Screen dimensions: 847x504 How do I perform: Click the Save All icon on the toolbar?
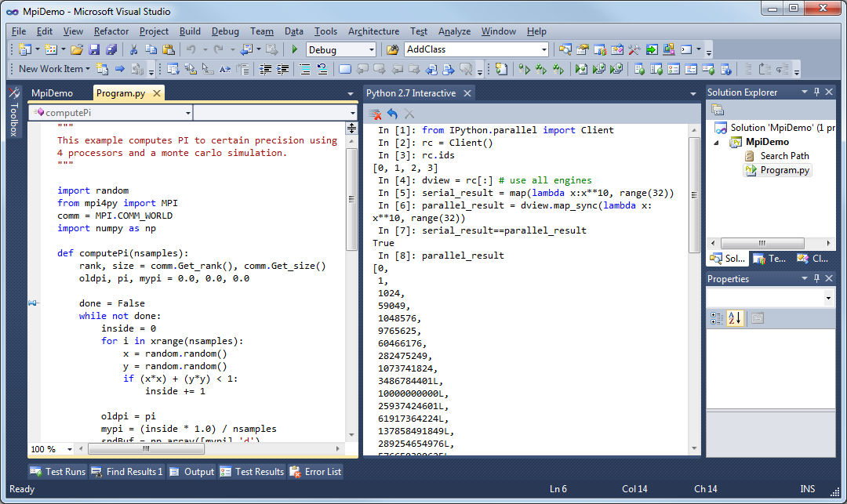(113, 49)
